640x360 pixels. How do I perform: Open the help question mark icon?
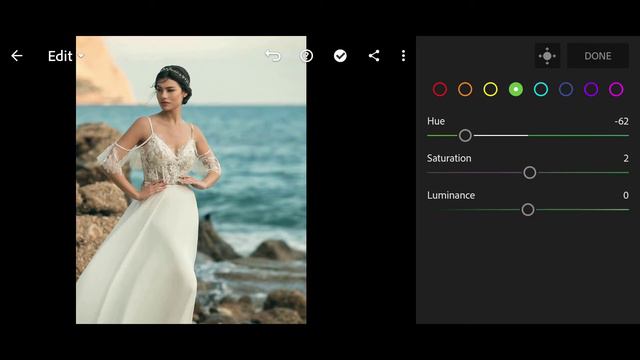307,56
